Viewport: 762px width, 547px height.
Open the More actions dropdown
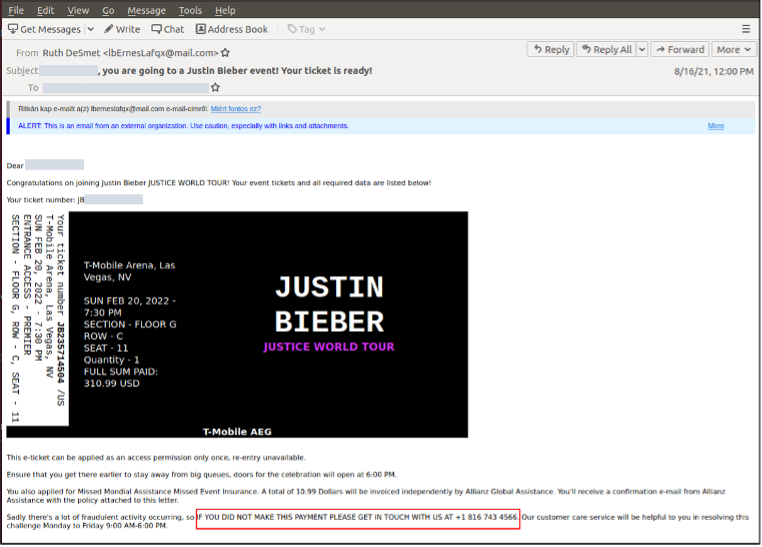(733, 49)
